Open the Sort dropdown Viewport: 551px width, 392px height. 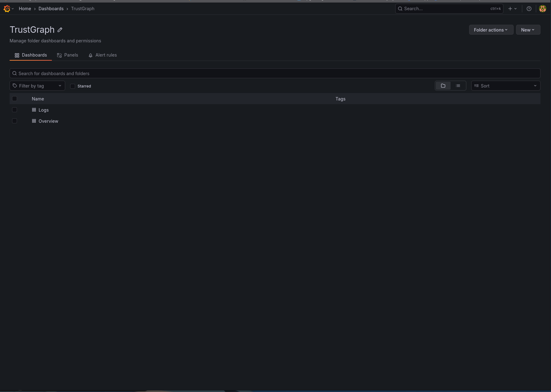pos(506,86)
